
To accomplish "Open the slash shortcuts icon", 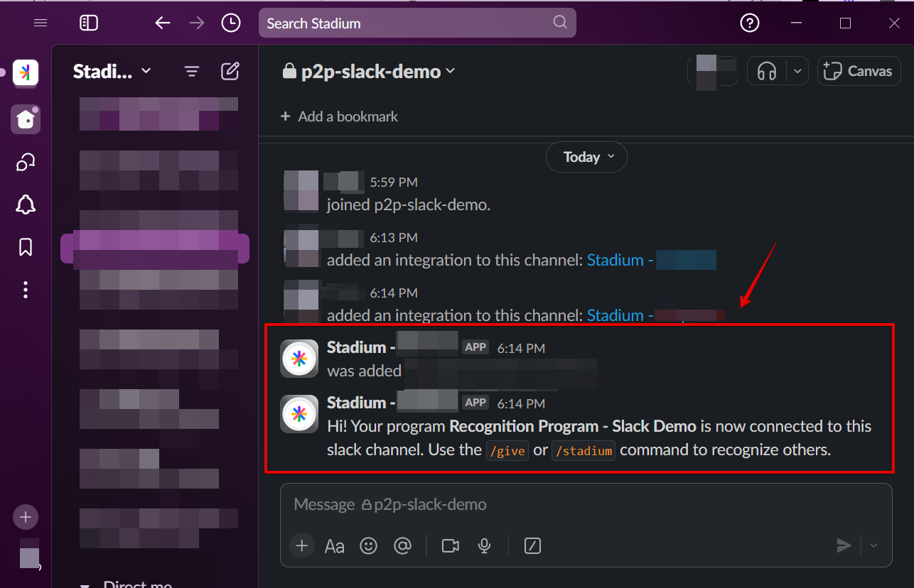I will pyautogui.click(x=532, y=545).
